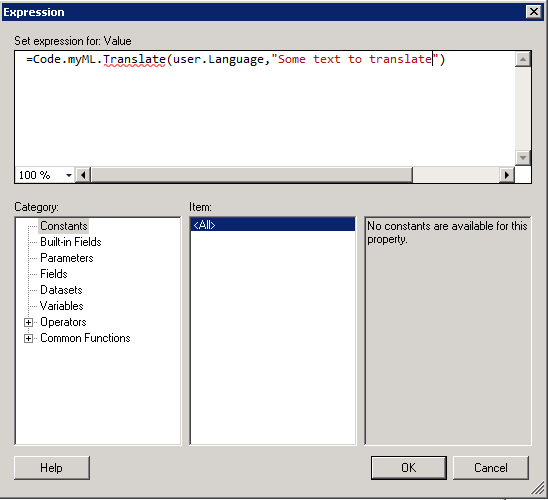Image resolution: width=548 pixels, height=500 pixels.
Task: Cancel the expression dialog
Action: pyautogui.click(x=491, y=468)
